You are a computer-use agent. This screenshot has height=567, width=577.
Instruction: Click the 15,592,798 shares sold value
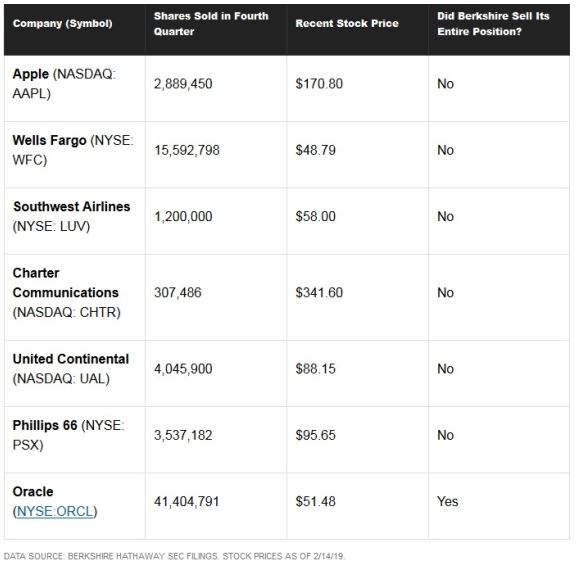187,150
